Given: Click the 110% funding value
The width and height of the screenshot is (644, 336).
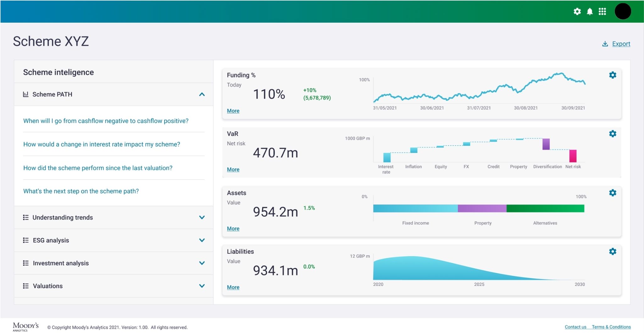Looking at the screenshot, I should point(269,94).
